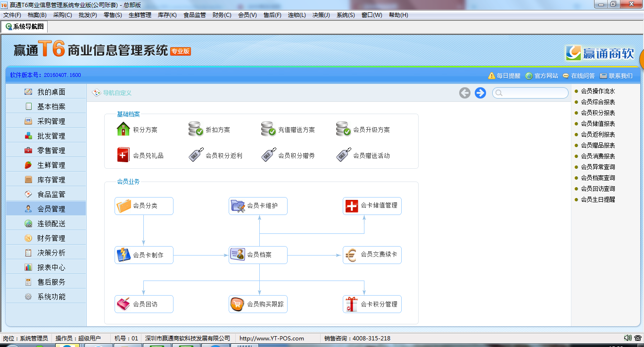Open 会员操作流水 report link
Image resolution: width=644 pixels, height=347 pixels.
[x=598, y=91]
